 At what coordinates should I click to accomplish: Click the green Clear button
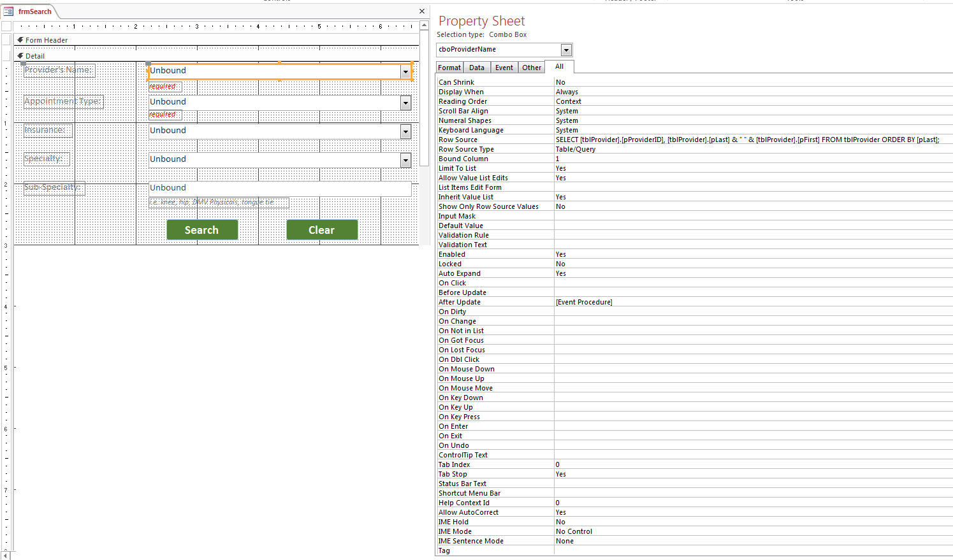pos(322,230)
